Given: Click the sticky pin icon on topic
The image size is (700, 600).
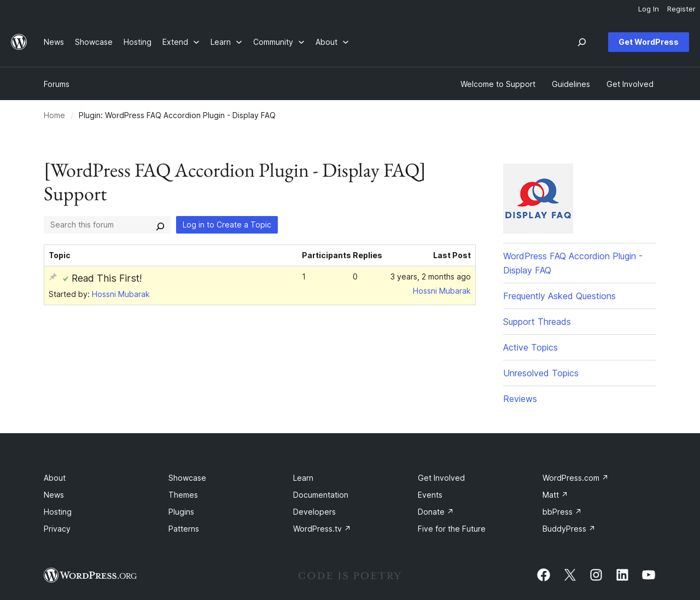Looking at the screenshot, I should [53, 277].
